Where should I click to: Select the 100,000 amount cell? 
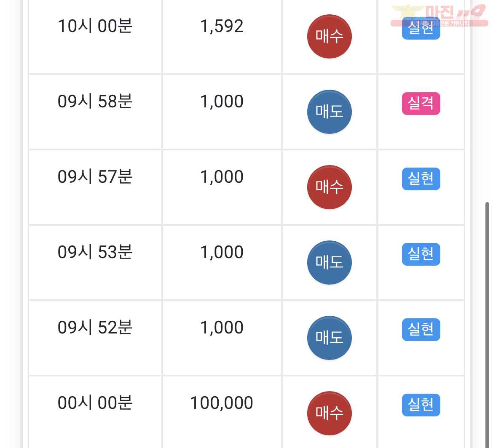pyautogui.click(x=222, y=412)
